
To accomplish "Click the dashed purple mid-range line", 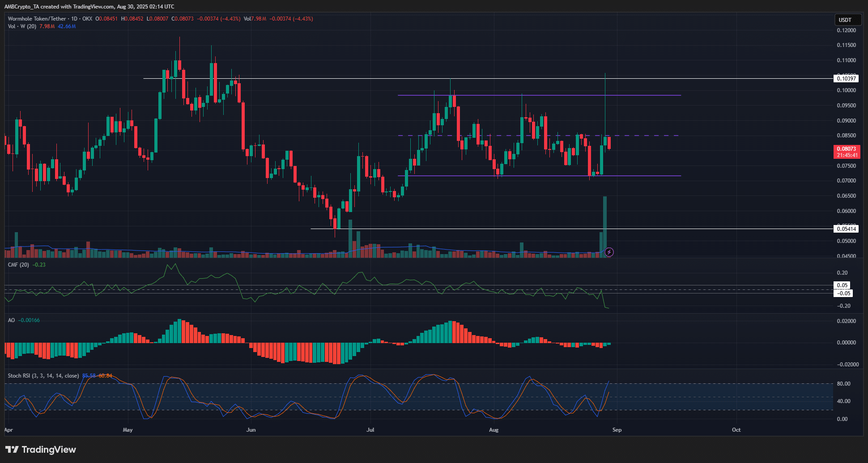I will point(649,136).
